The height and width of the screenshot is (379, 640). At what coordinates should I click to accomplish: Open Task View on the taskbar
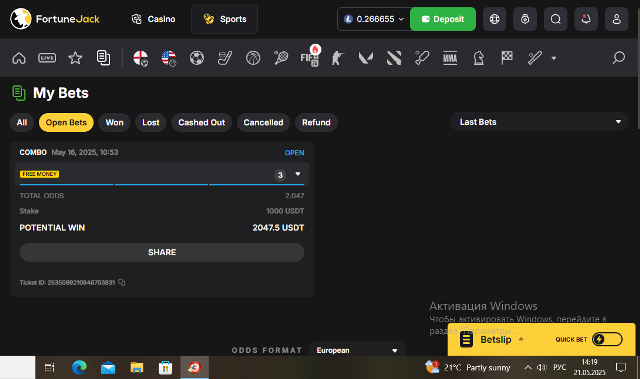49,368
